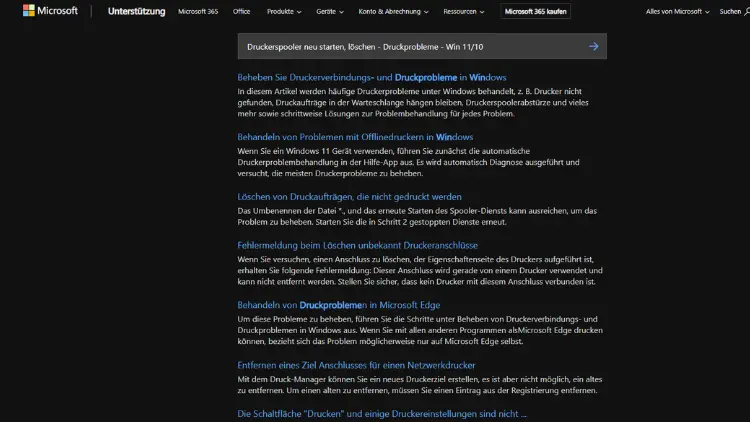Click the text 'Um diese Probleme zu beheben'
Viewport: 750px width, 422px height.
coord(295,319)
